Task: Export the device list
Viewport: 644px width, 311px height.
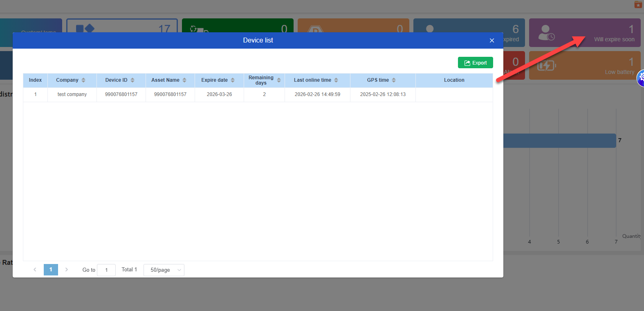Action: point(476,63)
